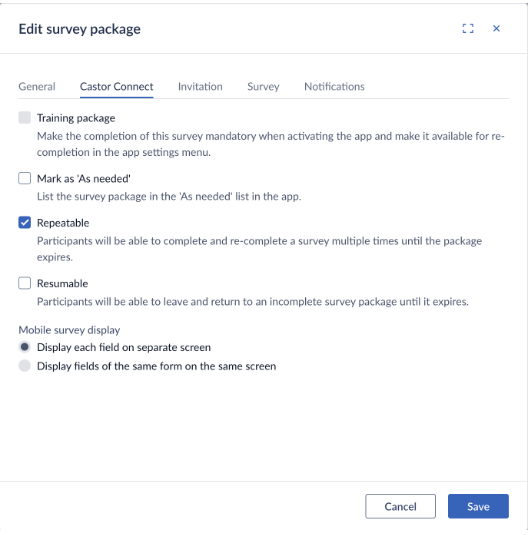The image size is (531, 535).
Task: Open the Survey tab
Action: click(263, 87)
